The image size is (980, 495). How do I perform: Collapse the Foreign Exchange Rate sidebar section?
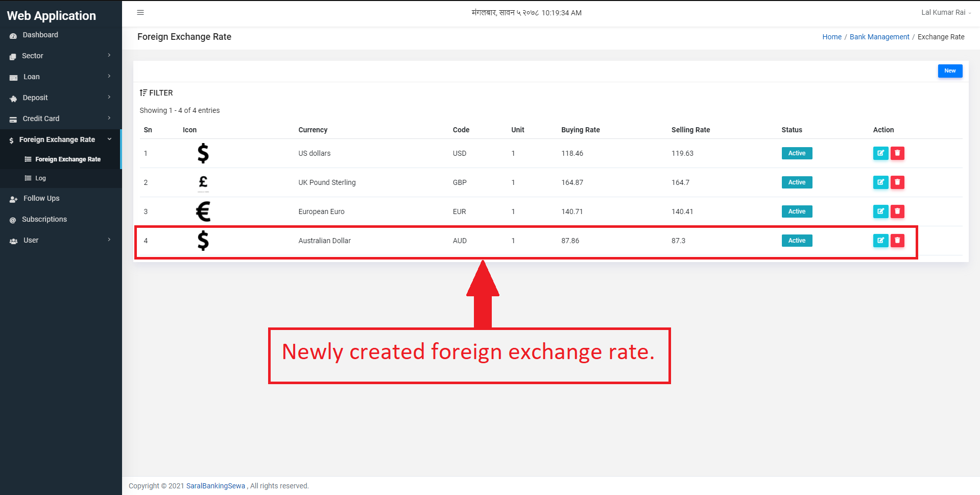[x=61, y=139]
